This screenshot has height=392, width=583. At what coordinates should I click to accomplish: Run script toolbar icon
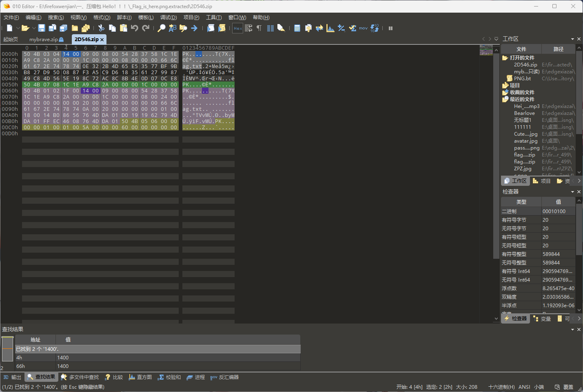211,28
